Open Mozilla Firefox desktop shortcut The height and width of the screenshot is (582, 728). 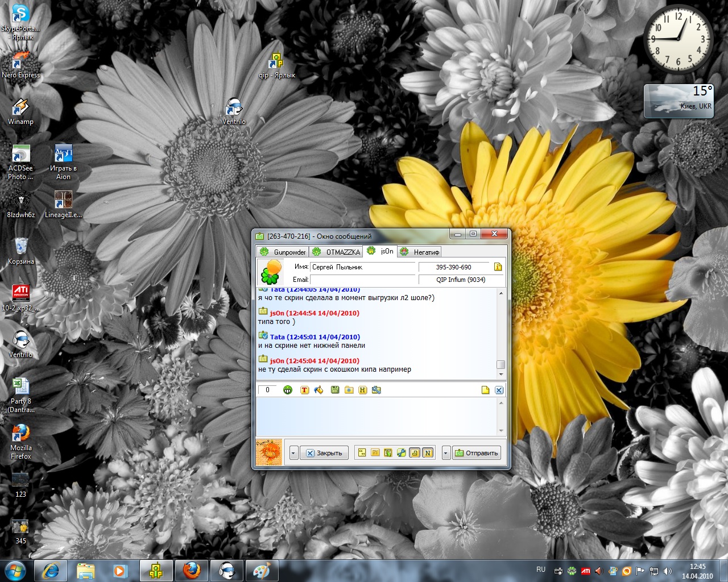(20, 442)
